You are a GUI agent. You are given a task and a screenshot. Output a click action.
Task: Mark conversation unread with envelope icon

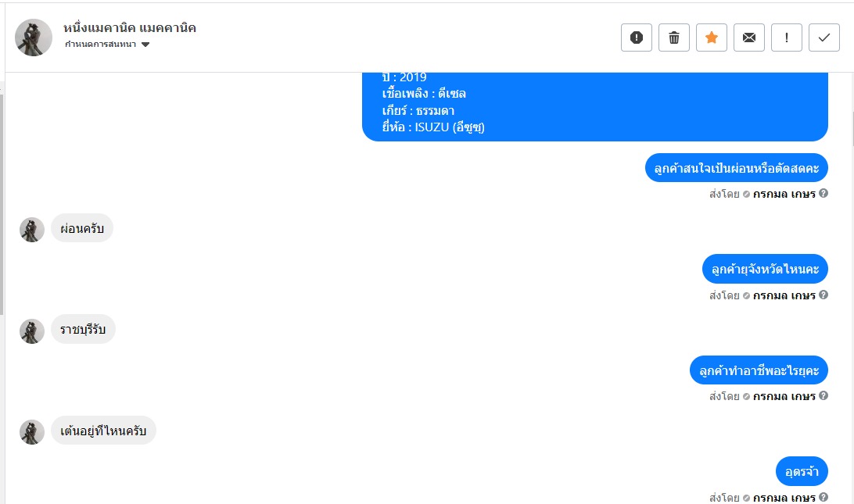pos(749,38)
